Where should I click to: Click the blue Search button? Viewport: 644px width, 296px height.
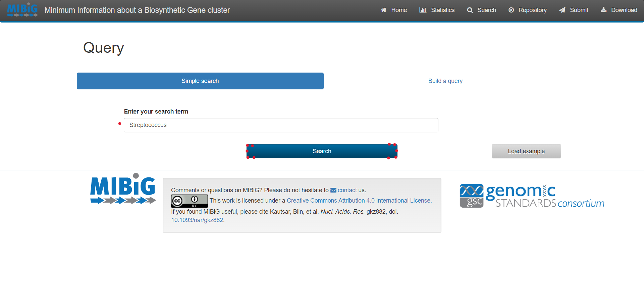point(322,151)
